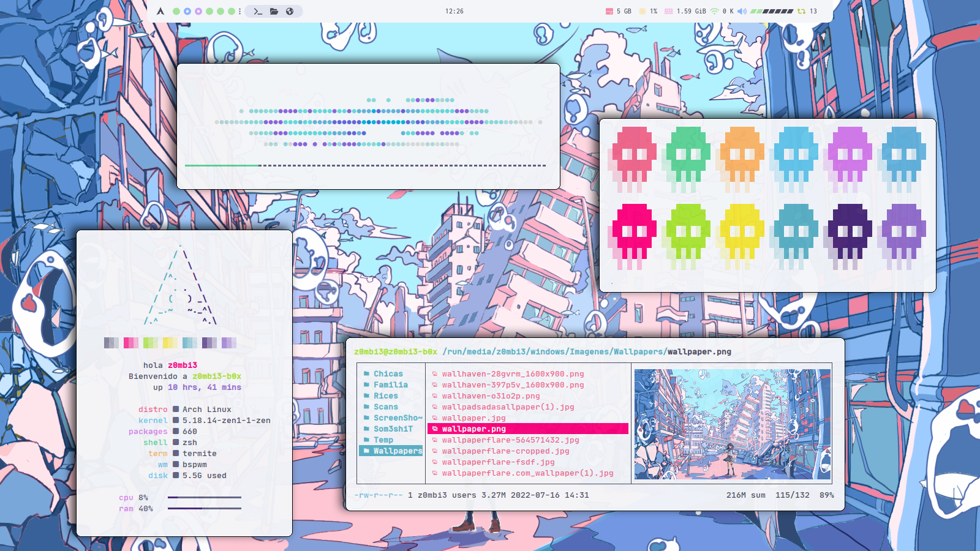Image resolution: width=980 pixels, height=551 pixels.
Task: Select wallpaperflare.com_wallpaper(1).jpg file
Action: tap(527, 473)
